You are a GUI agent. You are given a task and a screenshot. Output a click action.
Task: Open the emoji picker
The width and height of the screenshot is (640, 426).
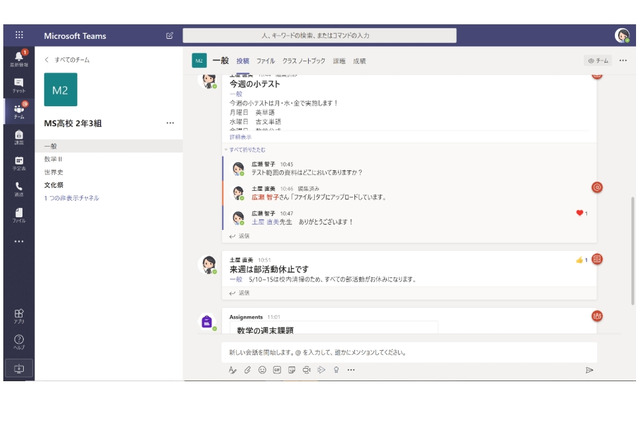pos(262,370)
